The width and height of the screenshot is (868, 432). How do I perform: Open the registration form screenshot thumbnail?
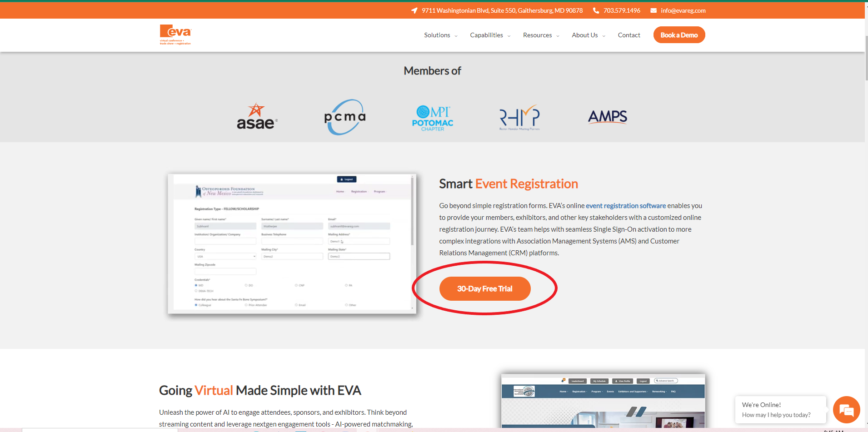click(x=292, y=243)
